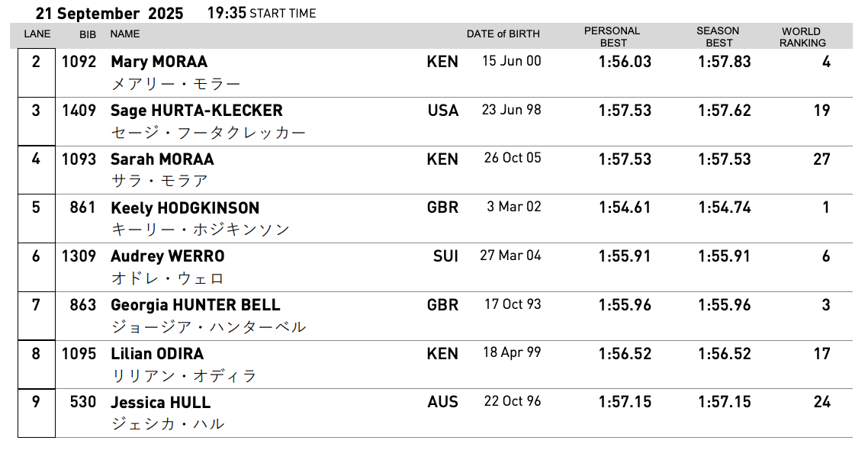Click Audrey WERRO's personal best 1:55.91
Viewport: 868px width, 450px height.
pyautogui.click(x=625, y=256)
